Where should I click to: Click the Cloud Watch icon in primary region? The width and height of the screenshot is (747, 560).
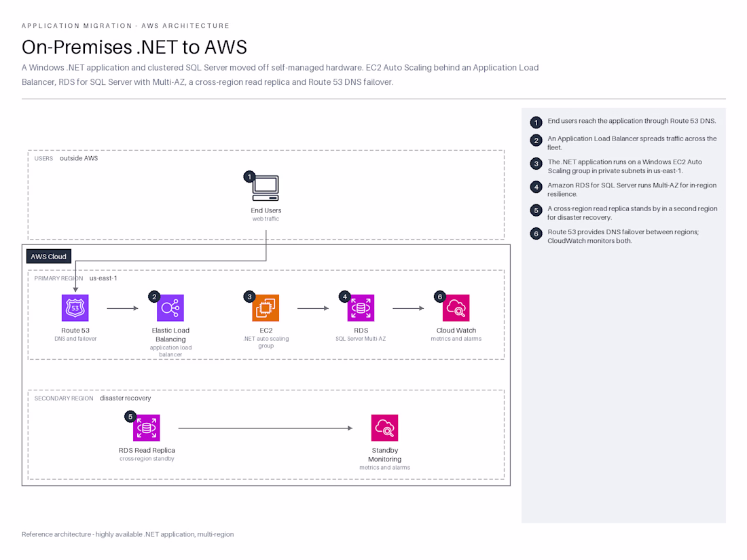pyautogui.click(x=456, y=308)
